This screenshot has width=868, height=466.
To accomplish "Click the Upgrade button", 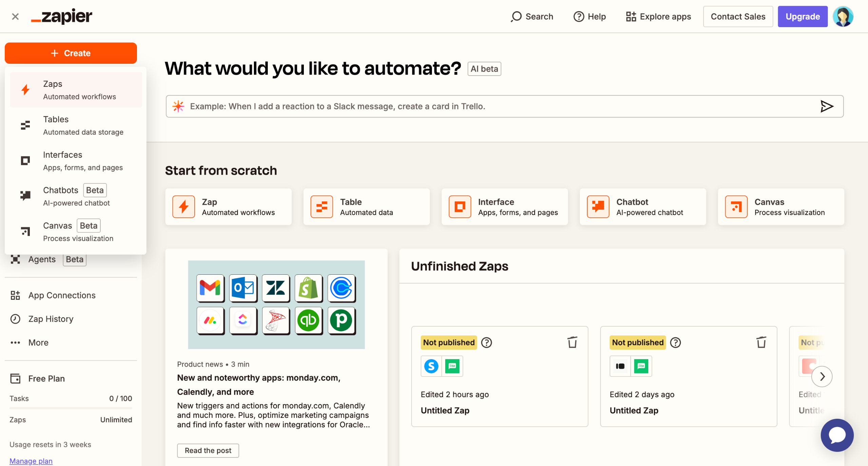I will 803,16.
